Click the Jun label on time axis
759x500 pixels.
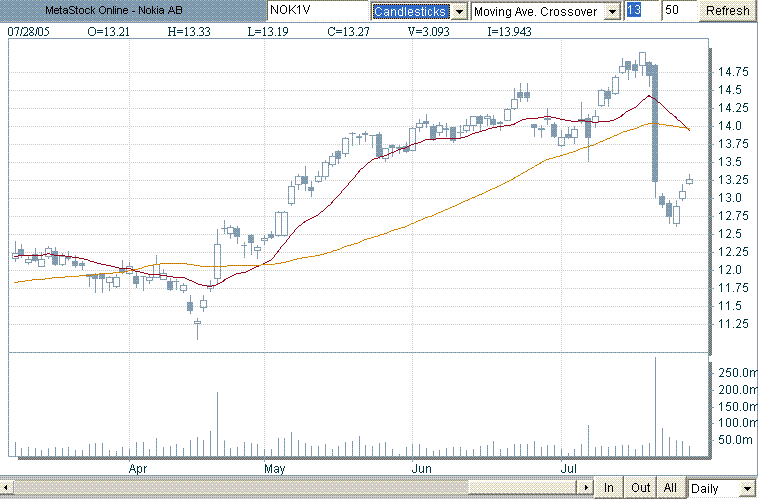tap(422, 469)
